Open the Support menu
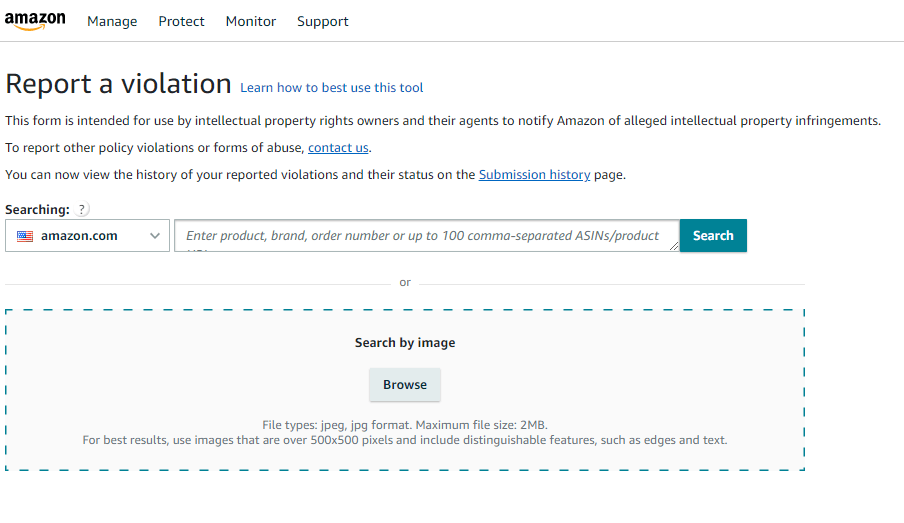 322,21
